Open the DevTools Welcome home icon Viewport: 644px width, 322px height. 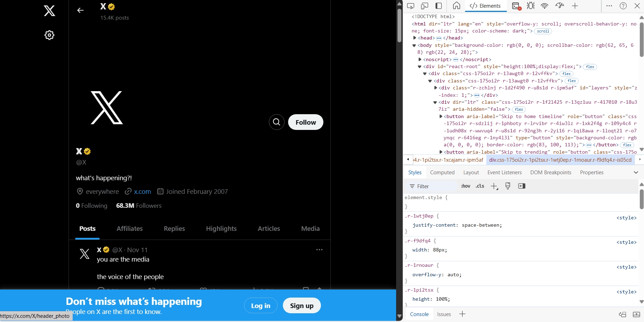pyautogui.click(x=456, y=6)
